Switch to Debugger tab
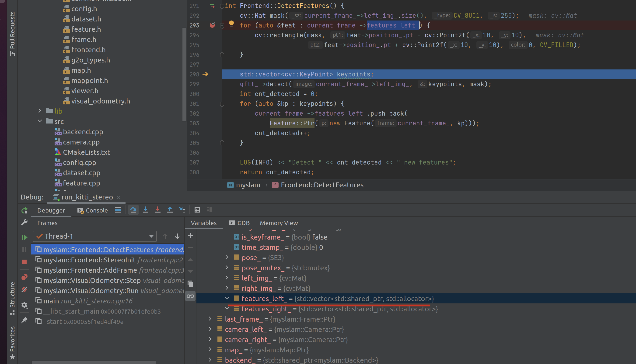The width and height of the screenshot is (636, 364). (51, 210)
